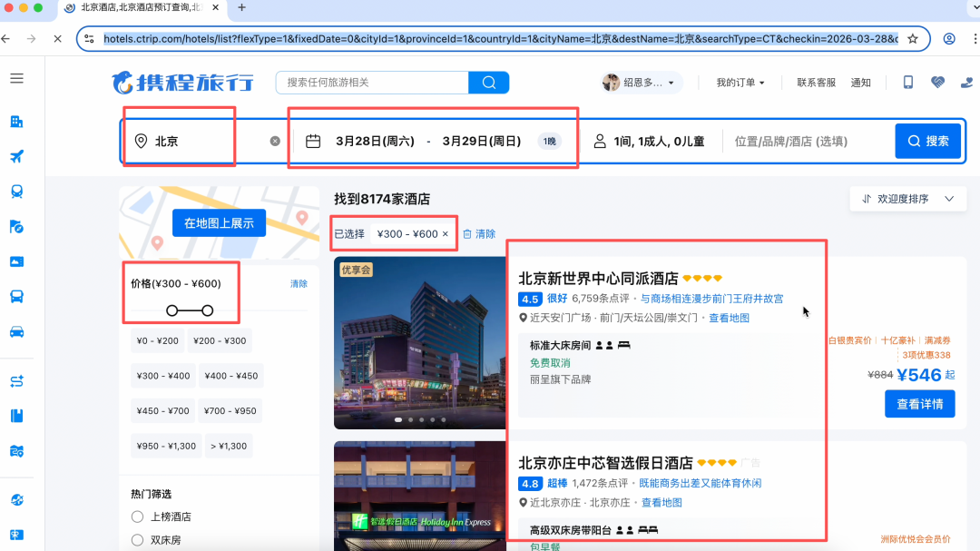Click the 搜索任何旅游相关 search box

(x=373, y=83)
